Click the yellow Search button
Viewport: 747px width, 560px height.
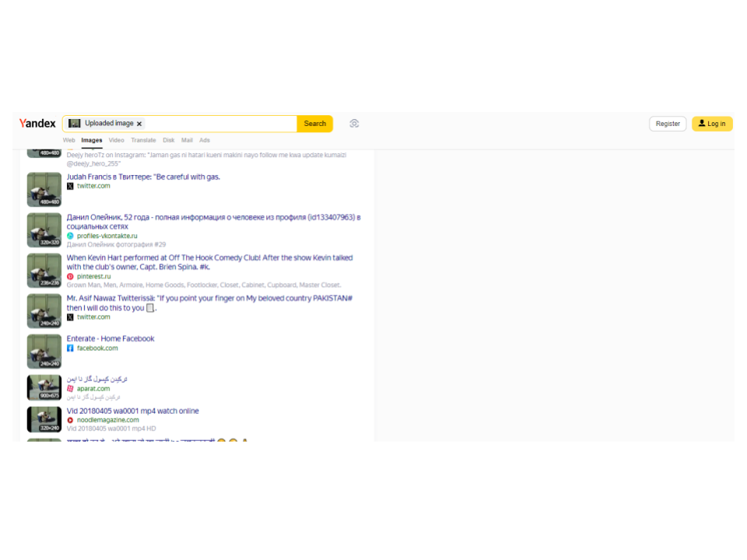pos(314,124)
